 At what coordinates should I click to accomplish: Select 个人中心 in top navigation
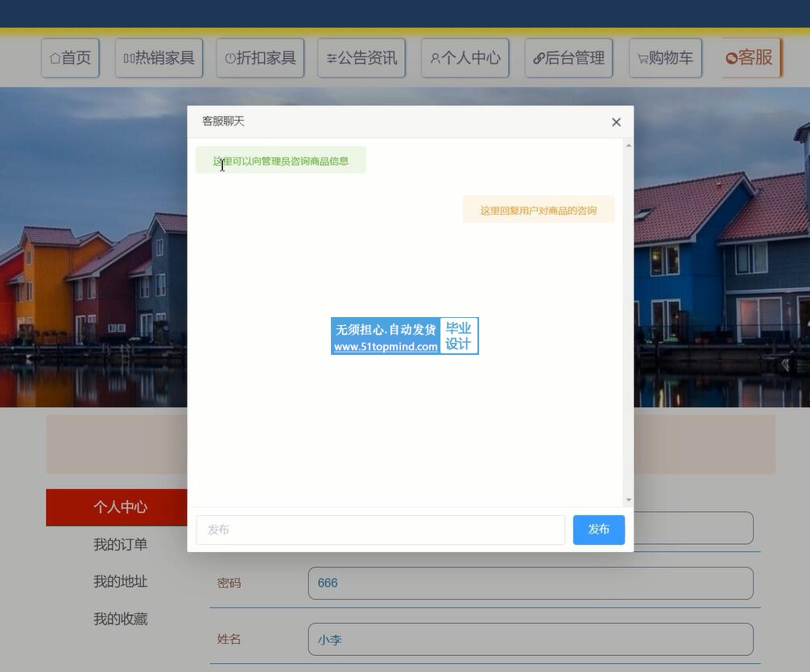[x=465, y=58]
